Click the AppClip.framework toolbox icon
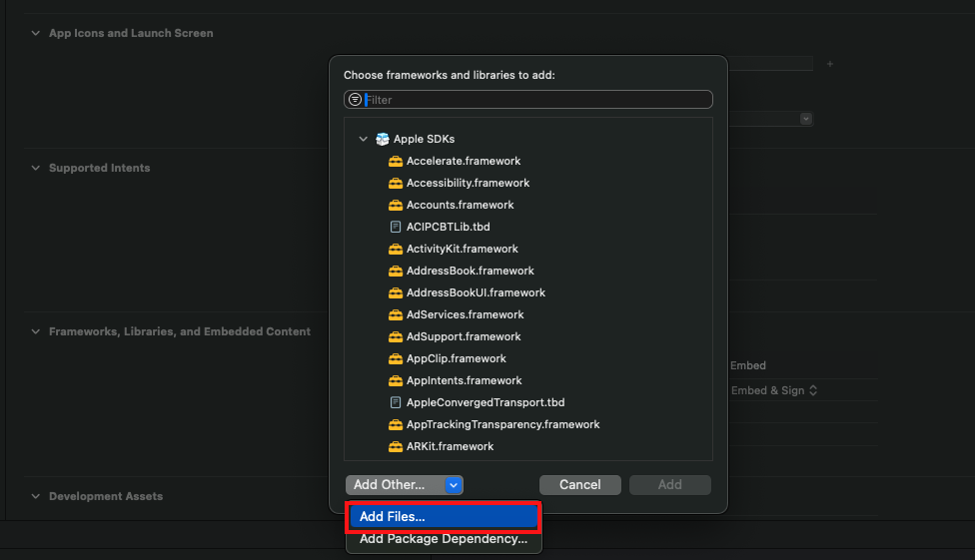Image resolution: width=975 pixels, height=560 pixels. click(x=396, y=358)
